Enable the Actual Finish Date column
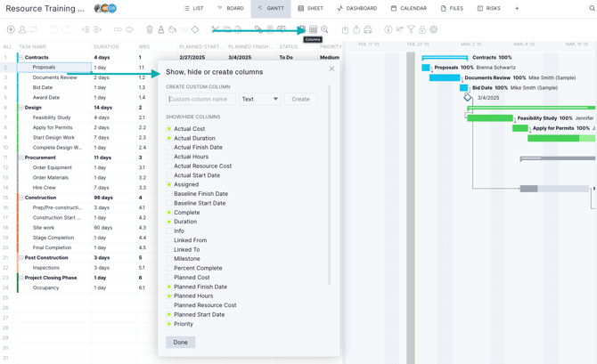 tap(169, 147)
